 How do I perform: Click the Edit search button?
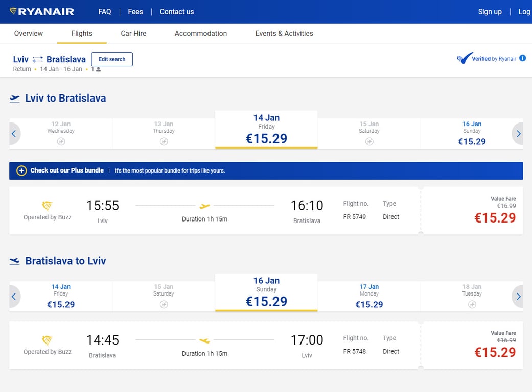tap(112, 59)
